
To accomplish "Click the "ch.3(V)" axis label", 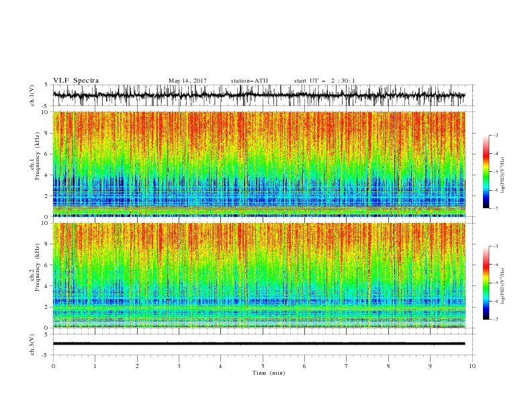I will (32, 345).
